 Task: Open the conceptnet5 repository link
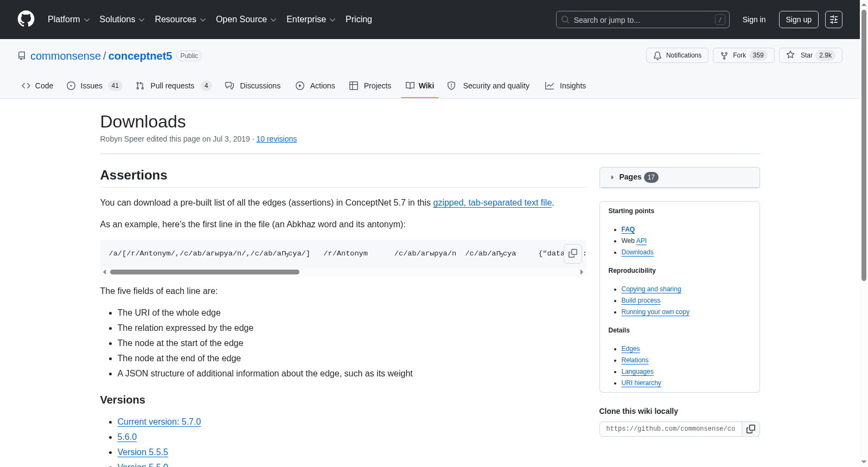point(140,56)
